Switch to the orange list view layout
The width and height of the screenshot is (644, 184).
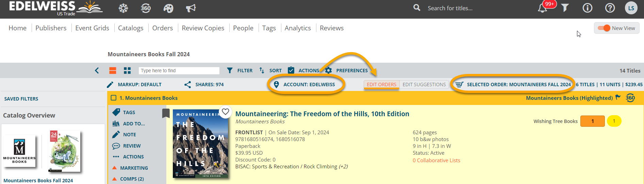(x=113, y=71)
